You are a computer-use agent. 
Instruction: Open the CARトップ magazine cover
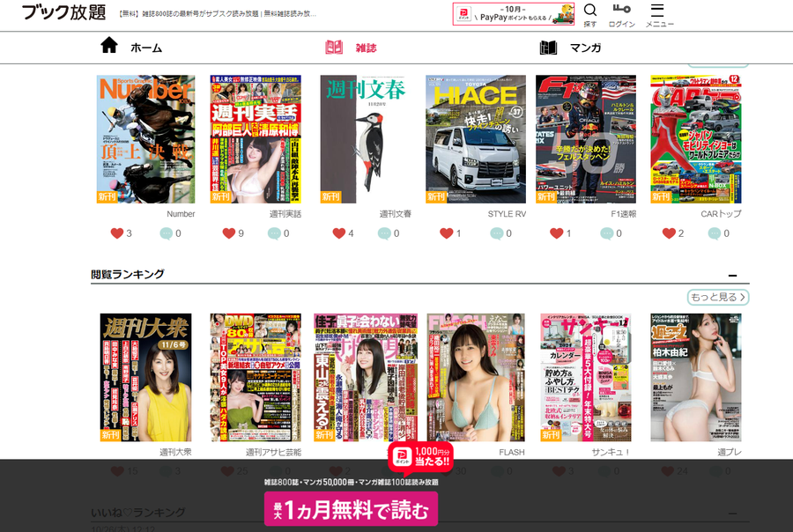[696, 139]
